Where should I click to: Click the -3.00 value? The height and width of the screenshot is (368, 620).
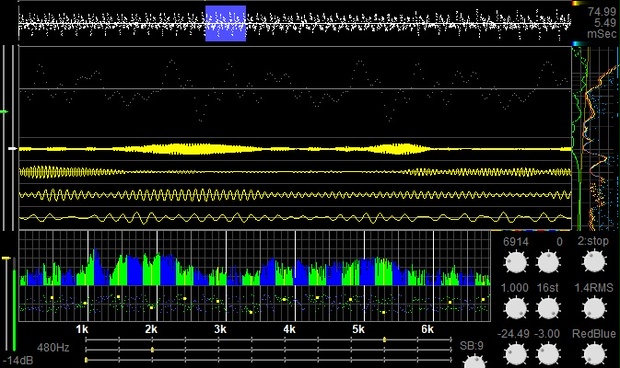coord(547,334)
